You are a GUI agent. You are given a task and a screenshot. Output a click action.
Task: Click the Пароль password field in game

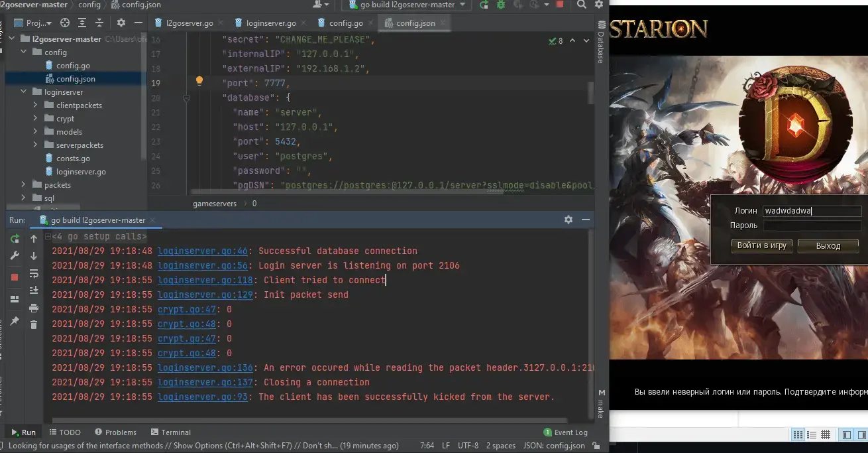tap(812, 226)
